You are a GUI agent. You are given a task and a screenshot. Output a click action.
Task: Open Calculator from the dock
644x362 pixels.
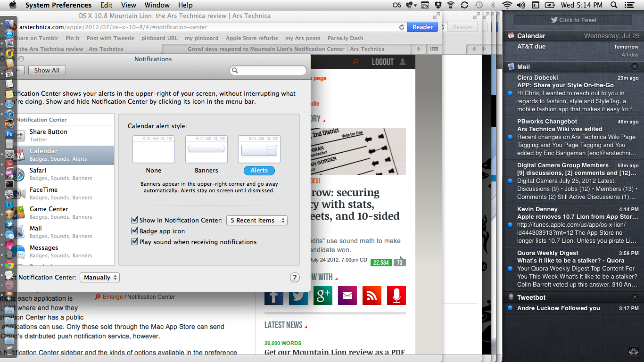[x=9, y=144]
